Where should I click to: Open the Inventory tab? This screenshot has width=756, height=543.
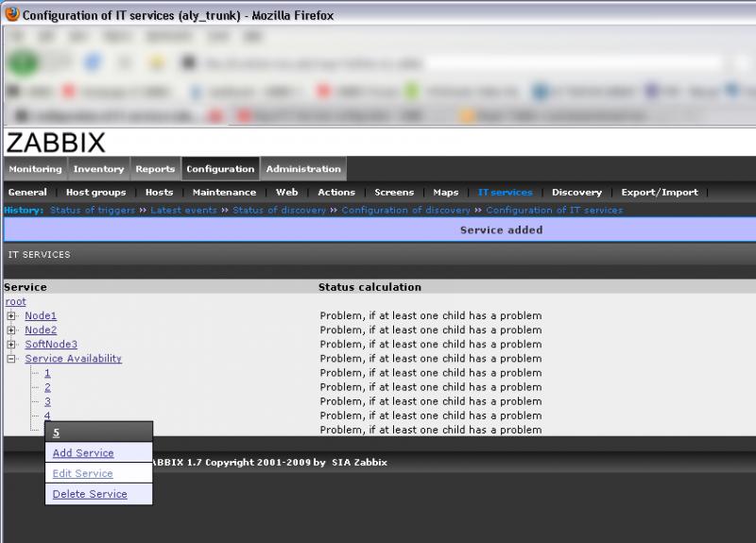click(x=99, y=169)
